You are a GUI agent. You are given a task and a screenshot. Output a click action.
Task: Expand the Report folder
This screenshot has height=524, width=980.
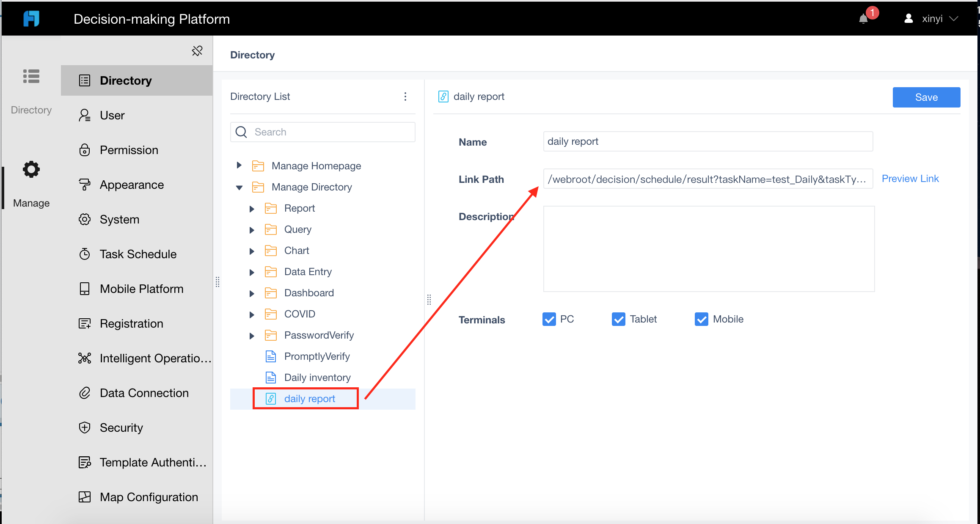pos(252,209)
